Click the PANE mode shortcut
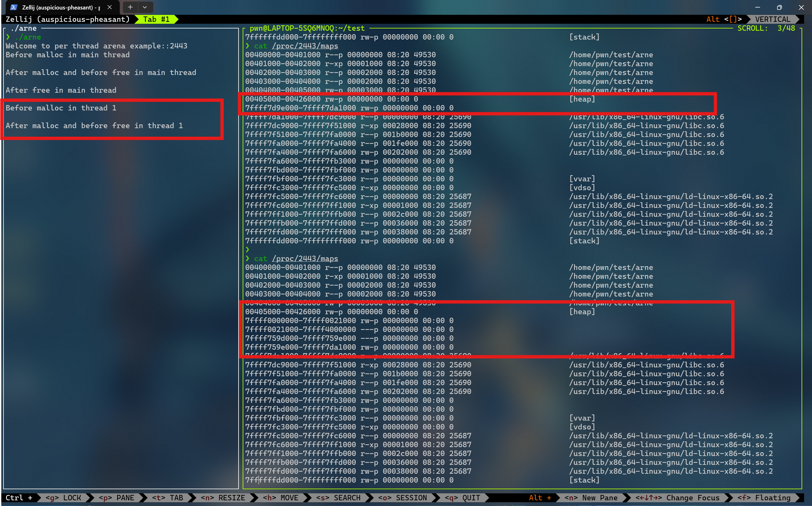 [x=117, y=498]
